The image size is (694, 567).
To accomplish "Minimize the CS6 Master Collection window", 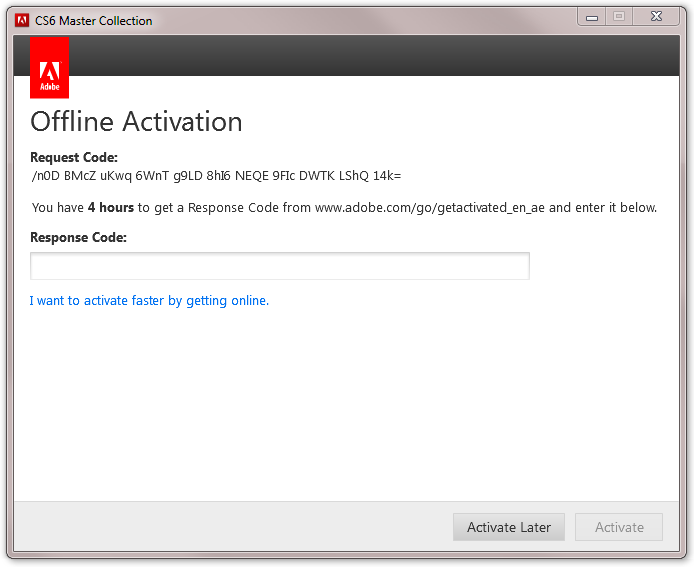I will click(592, 17).
